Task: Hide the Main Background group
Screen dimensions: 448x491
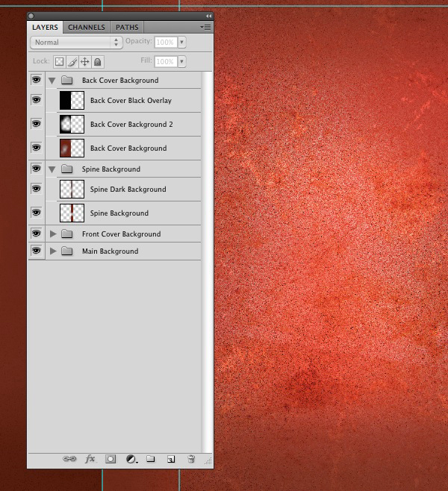Action: [37, 251]
